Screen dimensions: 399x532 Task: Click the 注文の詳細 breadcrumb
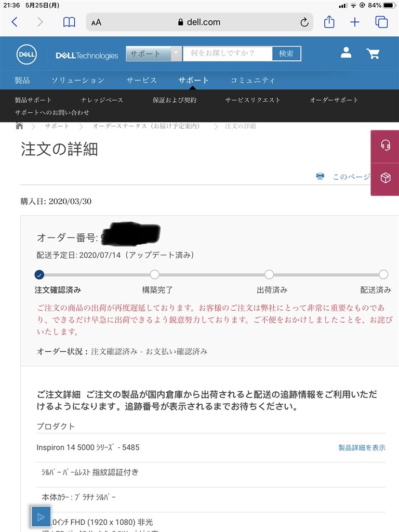pyautogui.click(x=240, y=126)
